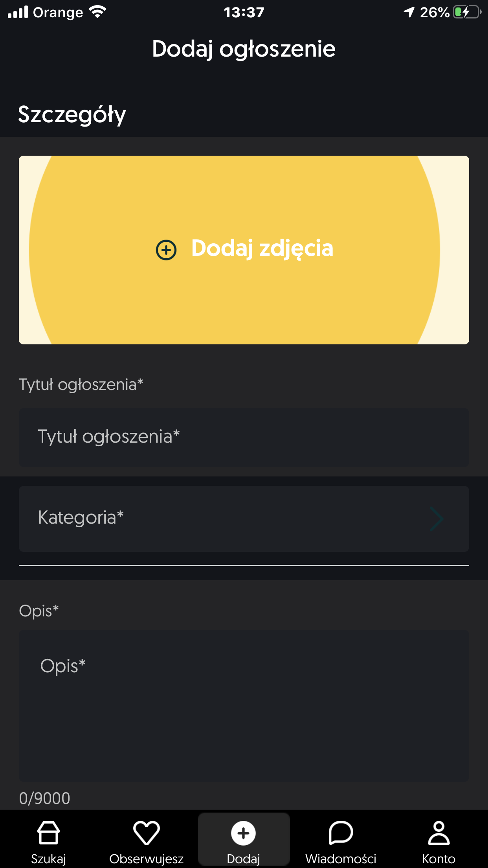This screenshot has width=488, height=868.
Task: Tap the 13:37 clock in status bar
Action: pyautogui.click(x=244, y=13)
